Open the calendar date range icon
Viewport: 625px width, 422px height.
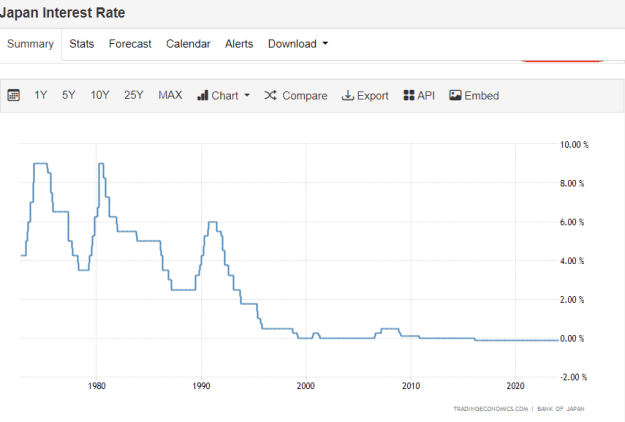coord(14,95)
